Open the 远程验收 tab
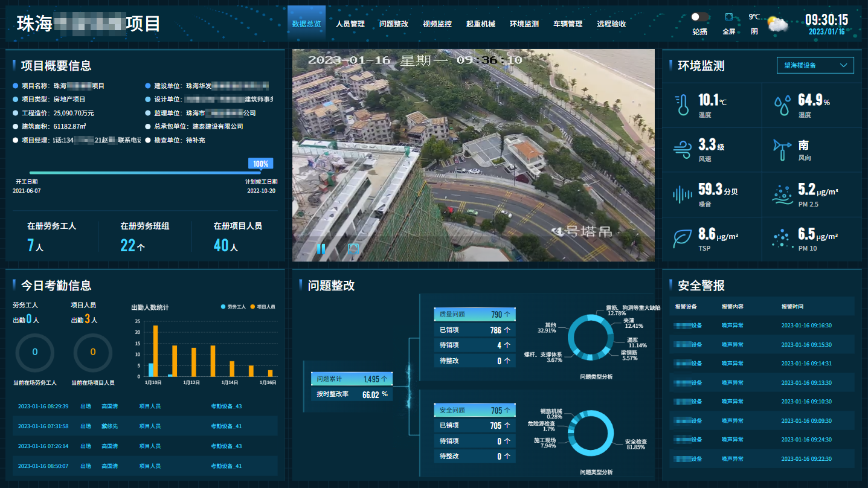868x488 pixels. [611, 24]
